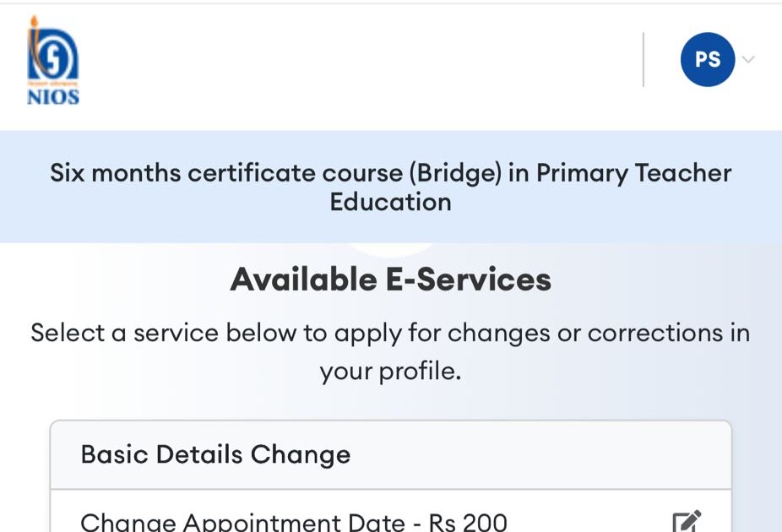Open the PS profile avatar
This screenshot has height=532, width=782.
707,59
